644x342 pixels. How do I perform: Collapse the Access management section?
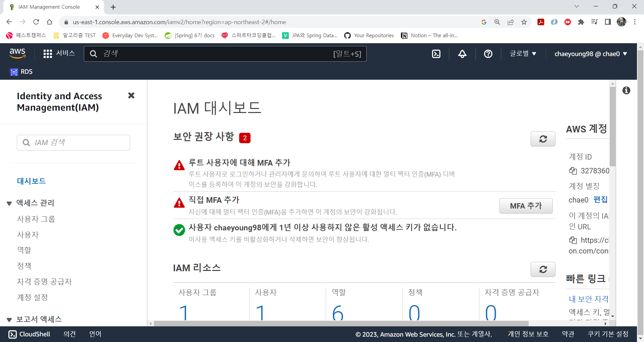click(x=9, y=203)
